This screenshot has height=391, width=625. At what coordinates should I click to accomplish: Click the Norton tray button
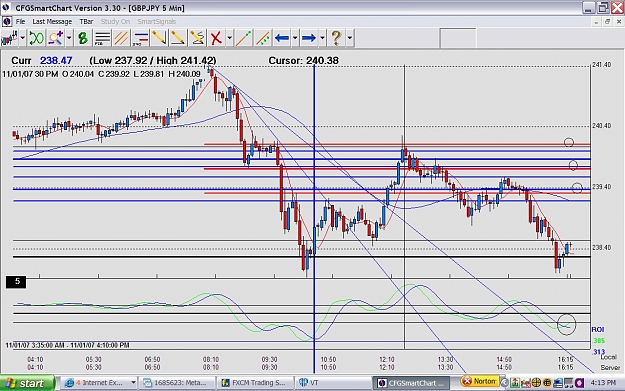click(480, 381)
